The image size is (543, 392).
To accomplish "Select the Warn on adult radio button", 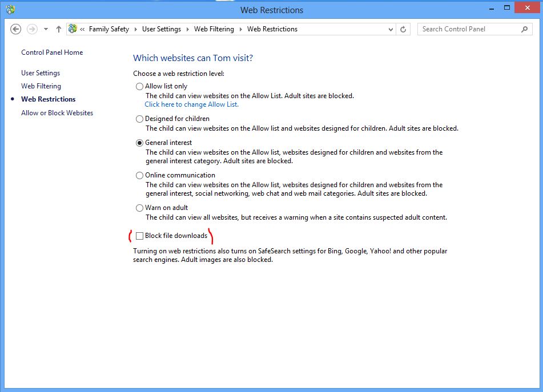I will pyautogui.click(x=139, y=208).
